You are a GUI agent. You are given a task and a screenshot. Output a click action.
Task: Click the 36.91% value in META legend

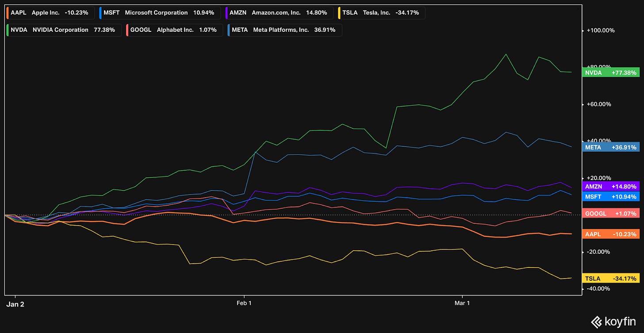click(325, 30)
